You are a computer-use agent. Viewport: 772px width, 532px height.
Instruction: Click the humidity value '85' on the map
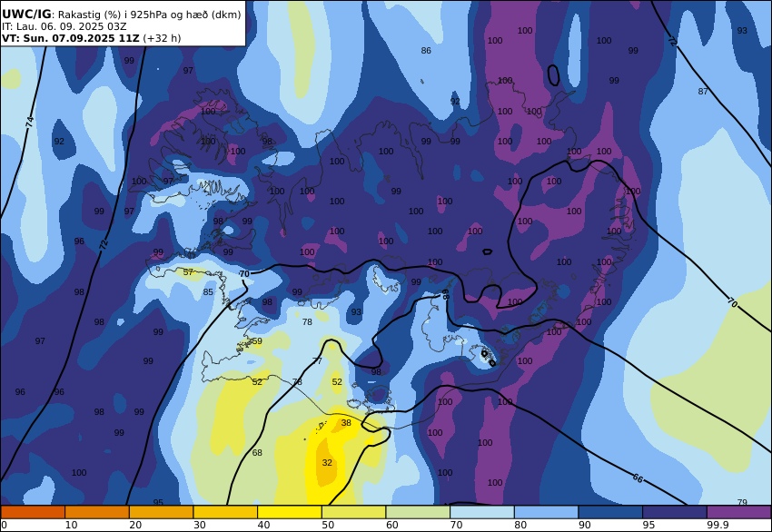[x=208, y=291]
